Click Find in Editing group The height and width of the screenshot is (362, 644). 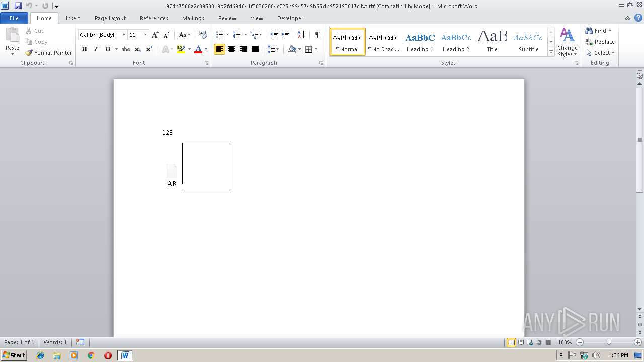click(599, 31)
